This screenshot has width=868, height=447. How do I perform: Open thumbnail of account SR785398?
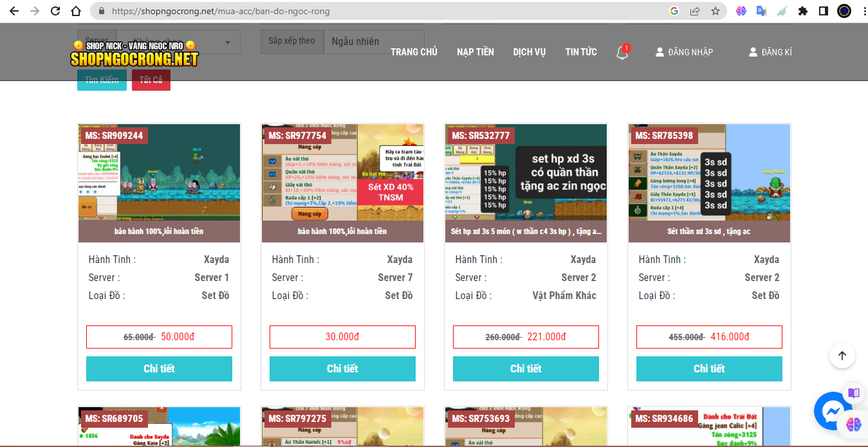tap(709, 172)
